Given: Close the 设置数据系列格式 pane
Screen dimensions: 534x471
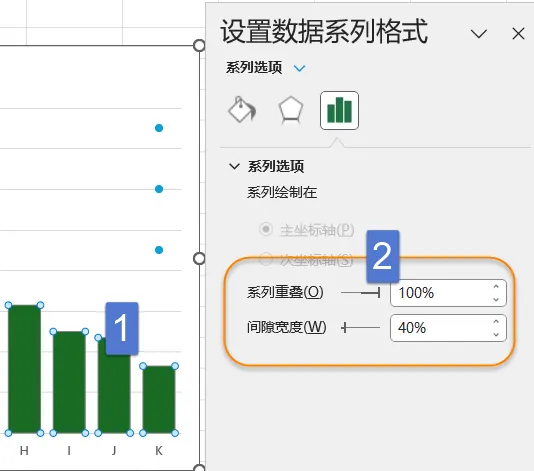Looking at the screenshot, I should coord(518,34).
